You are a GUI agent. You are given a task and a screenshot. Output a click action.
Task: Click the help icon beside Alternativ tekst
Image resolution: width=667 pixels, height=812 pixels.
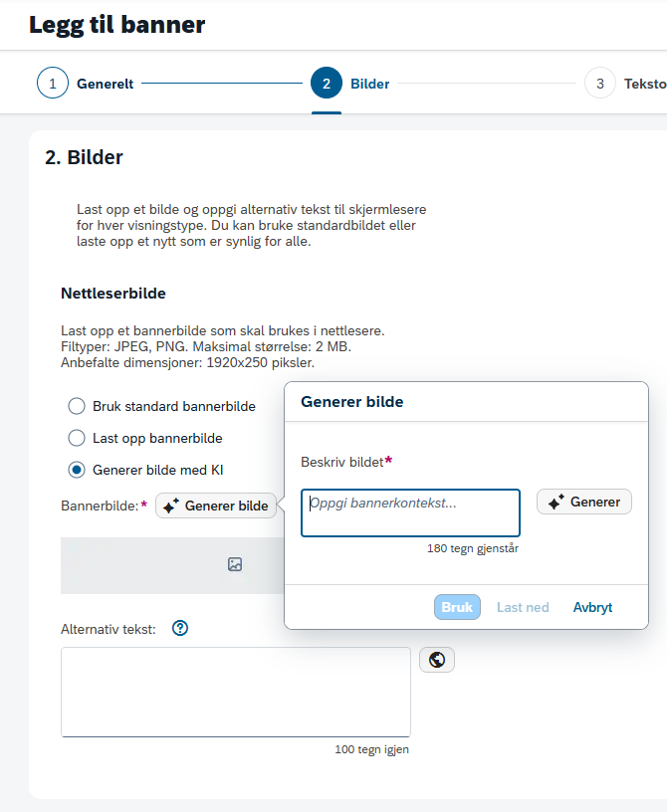pyautogui.click(x=180, y=628)
